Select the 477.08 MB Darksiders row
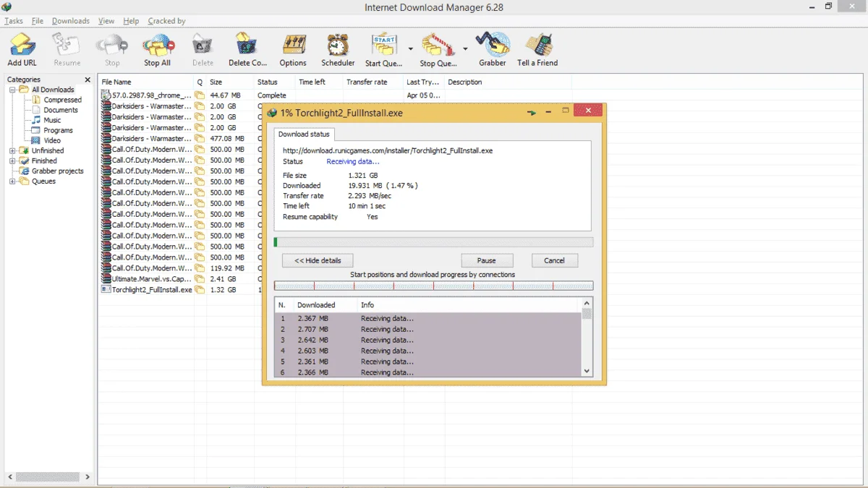The image size is (868, 488). click(x=181, y=138)
